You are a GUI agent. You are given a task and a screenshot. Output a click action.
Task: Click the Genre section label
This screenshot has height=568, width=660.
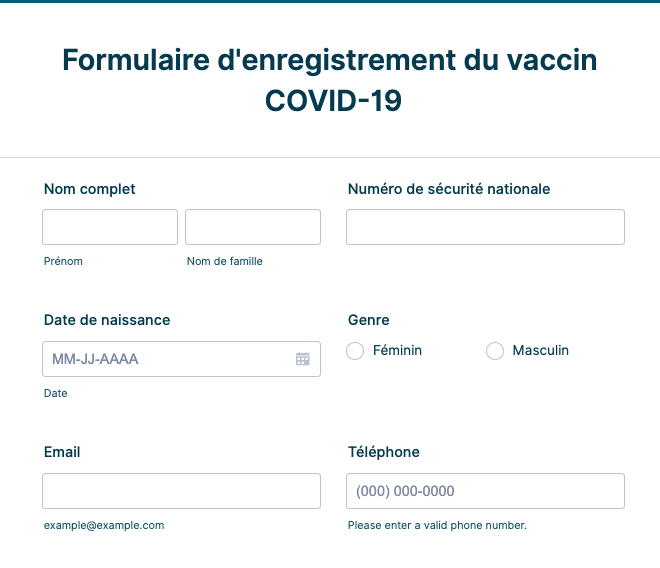pos(369,320)
